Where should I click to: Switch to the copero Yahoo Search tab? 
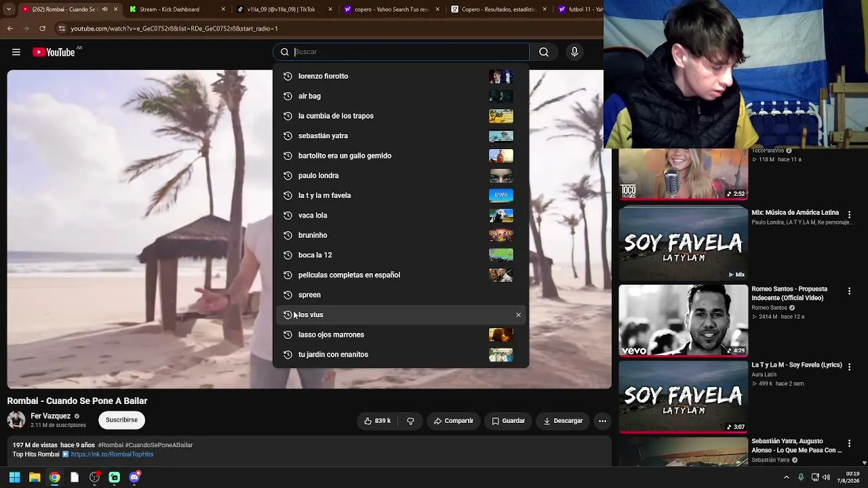391,9
